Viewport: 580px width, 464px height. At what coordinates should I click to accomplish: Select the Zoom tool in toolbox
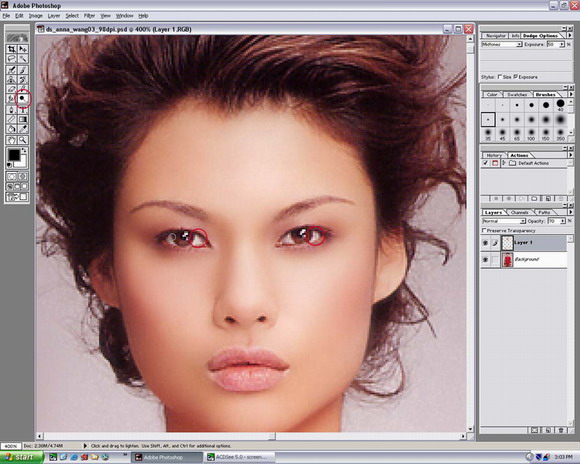[x=23, y=140]
